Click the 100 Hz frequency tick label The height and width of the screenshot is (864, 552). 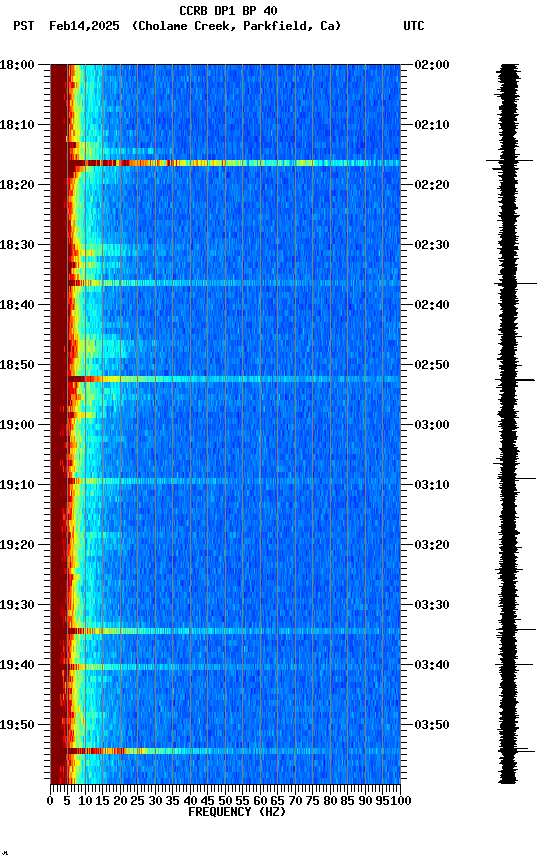[402, 801]
